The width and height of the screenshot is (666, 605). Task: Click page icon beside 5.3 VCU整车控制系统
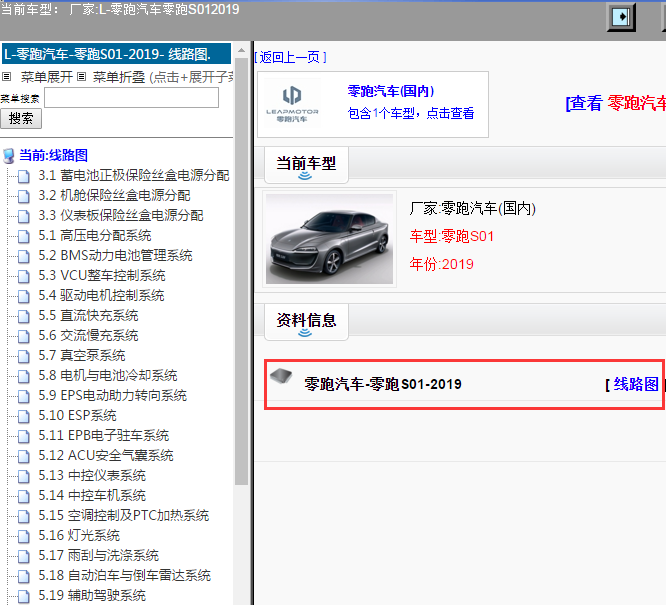pyautogui.click(x=24, y=276)
